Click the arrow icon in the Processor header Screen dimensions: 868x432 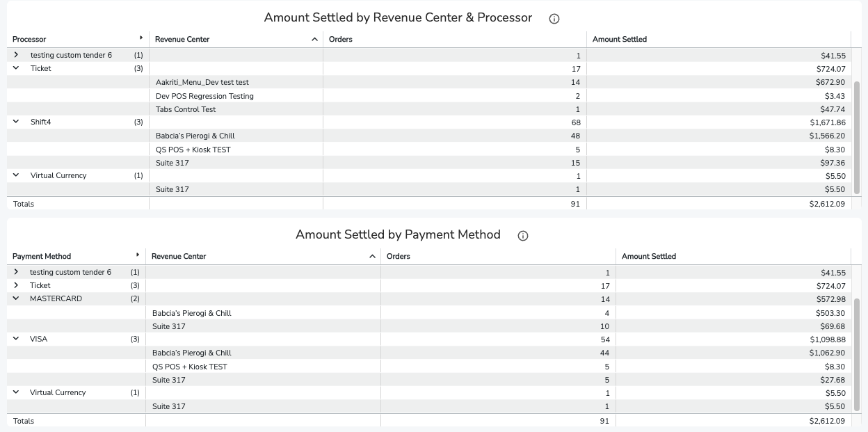coord(141,38)
